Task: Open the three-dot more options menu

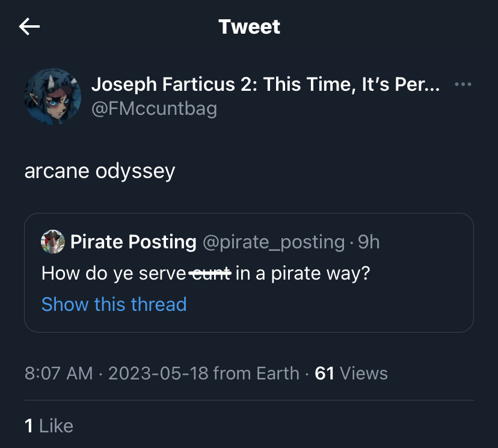Action: [463, 84]
